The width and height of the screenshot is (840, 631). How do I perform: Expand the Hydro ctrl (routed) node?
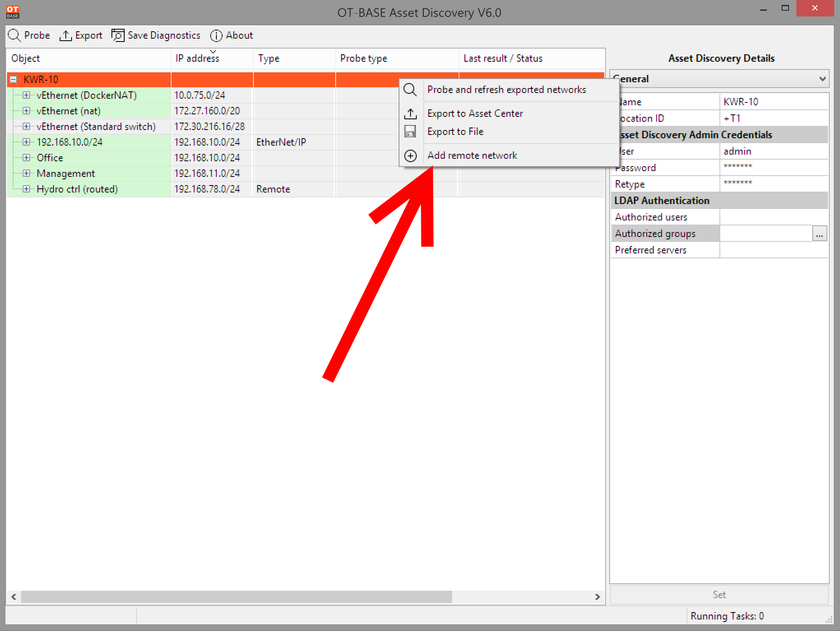(x=26, y=189)
